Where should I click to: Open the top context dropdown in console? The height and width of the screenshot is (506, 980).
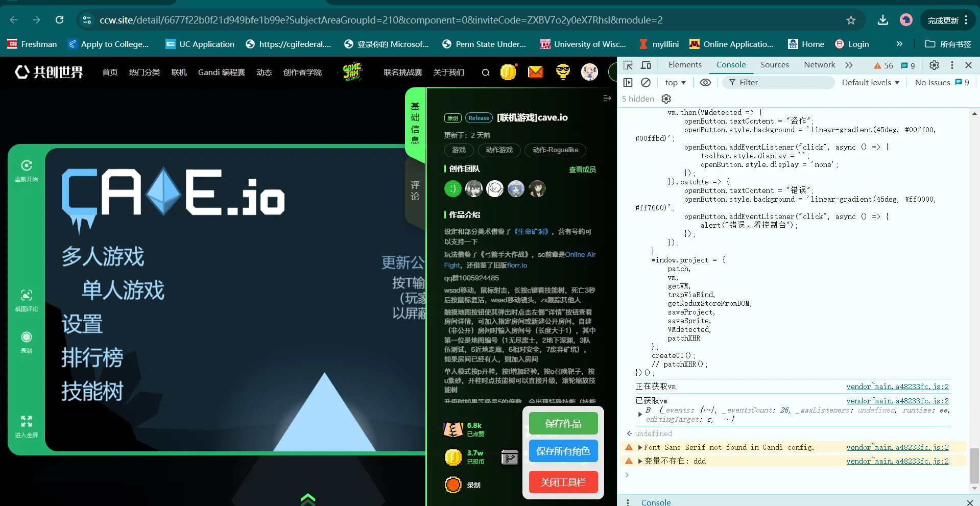(x=675, y=82)
